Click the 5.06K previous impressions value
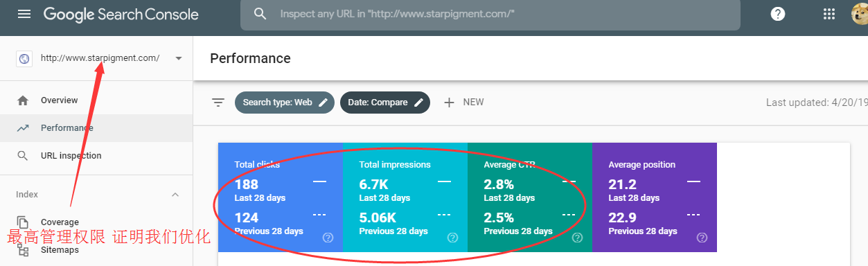 click(x=378, y=218)
